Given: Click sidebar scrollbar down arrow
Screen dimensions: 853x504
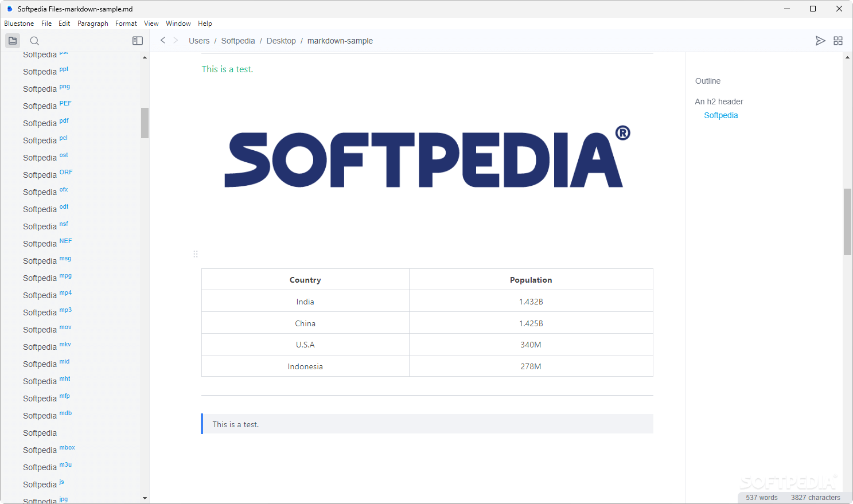Looking at the screenshot, I should (145, 498).
